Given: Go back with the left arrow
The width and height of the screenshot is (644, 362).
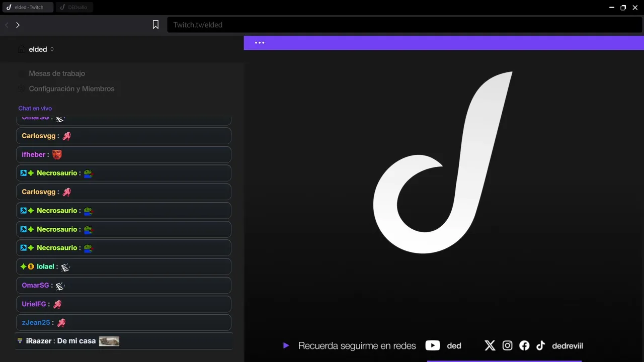Looking at the screenshot, I should point(7,25).
